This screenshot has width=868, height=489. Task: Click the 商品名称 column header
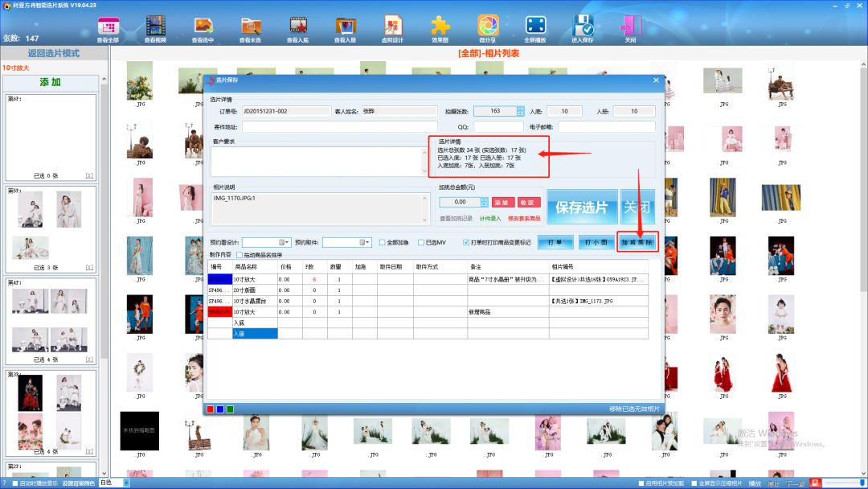pyautogui.click(x=256, y=267)
